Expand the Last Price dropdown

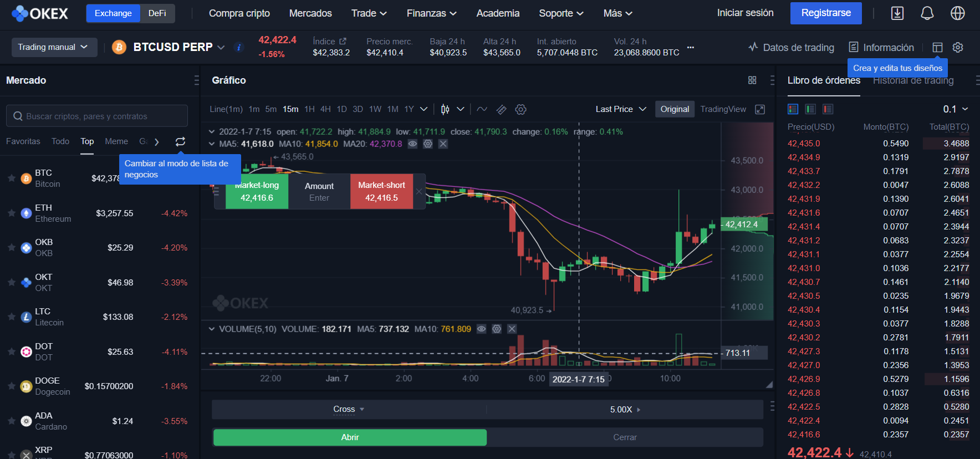(621, 109)
